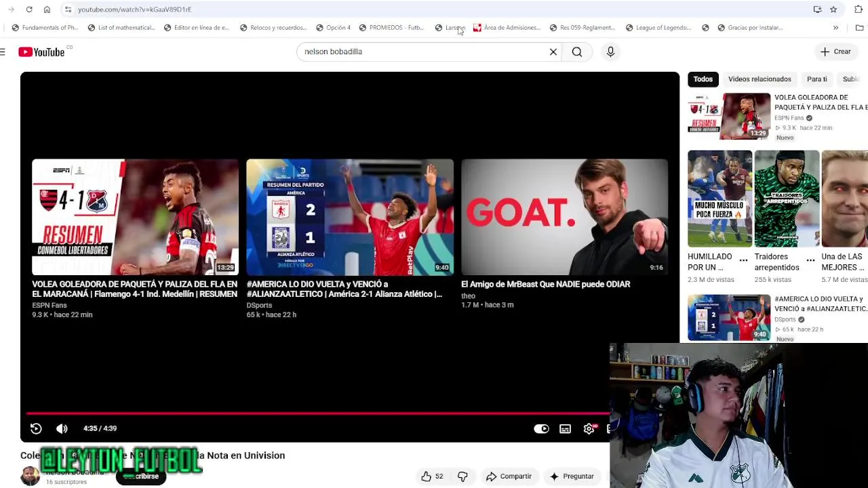Bookmark this page with the star icon
Image resolution: width=868 pixels, height=488 pixels.
coord(833,9)
